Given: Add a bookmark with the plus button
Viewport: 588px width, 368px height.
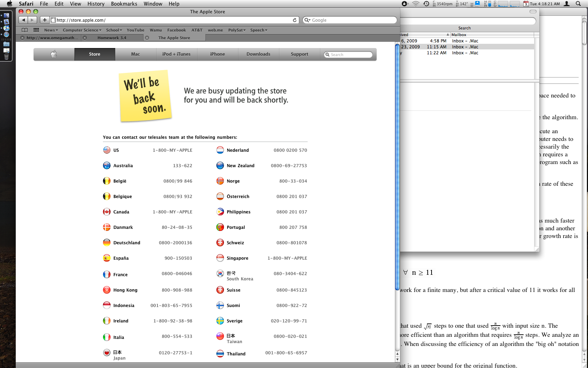Looking at the screenshot, I should (x=44, y=20).
